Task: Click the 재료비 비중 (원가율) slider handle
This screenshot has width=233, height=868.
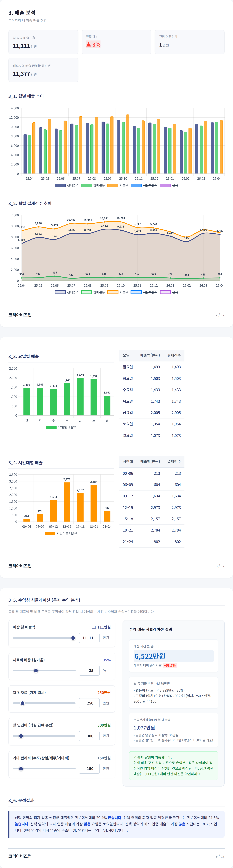Action: click(x=36, y=671)
